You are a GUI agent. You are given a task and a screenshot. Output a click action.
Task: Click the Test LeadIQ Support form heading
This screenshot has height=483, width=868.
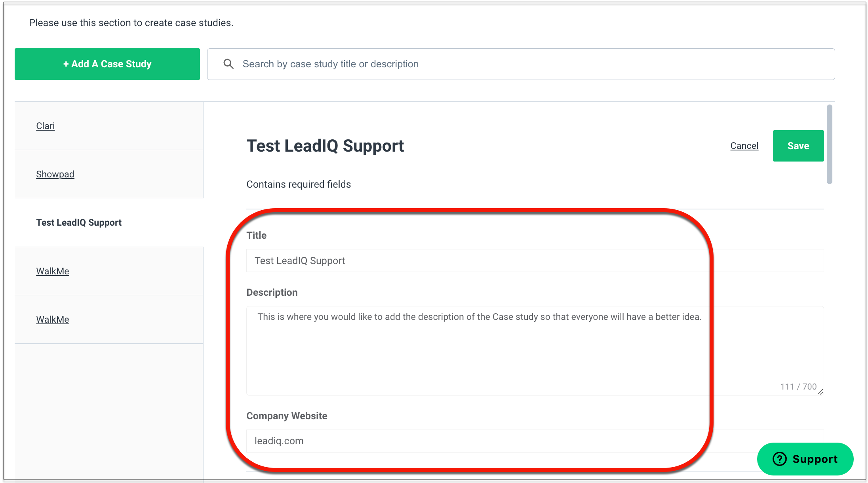tap(325, 146)
